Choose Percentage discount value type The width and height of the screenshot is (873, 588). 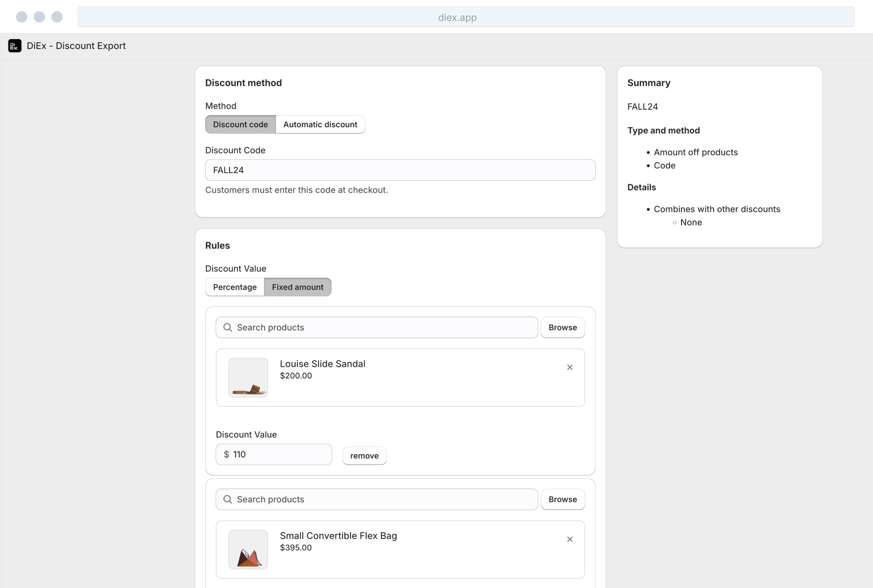tap(235, 287)
